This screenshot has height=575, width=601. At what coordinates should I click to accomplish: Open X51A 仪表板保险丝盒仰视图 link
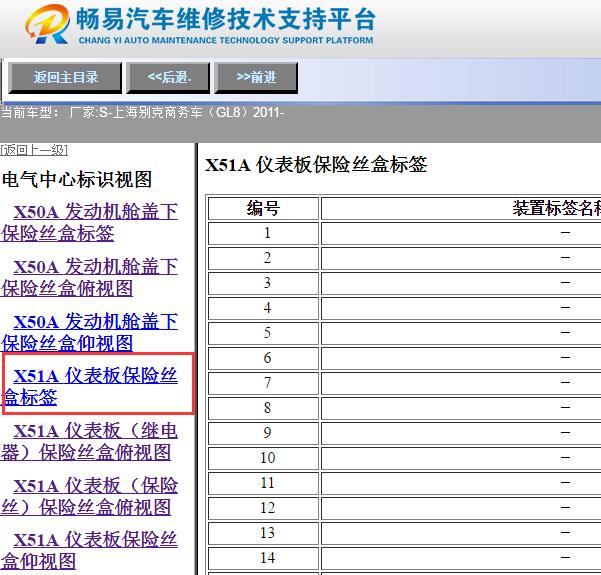pyautogui.click(x=89, y=551)
